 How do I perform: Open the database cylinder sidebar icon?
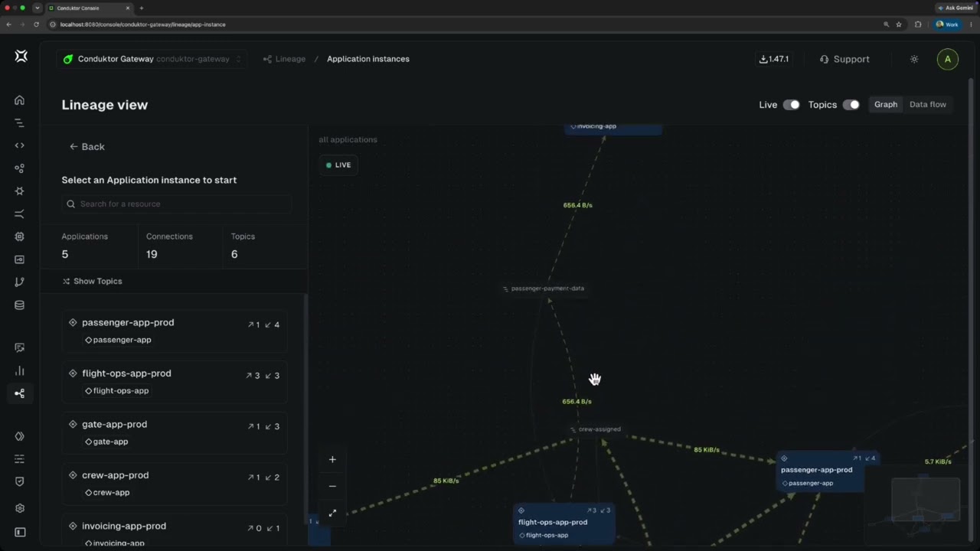coord(20,305)
